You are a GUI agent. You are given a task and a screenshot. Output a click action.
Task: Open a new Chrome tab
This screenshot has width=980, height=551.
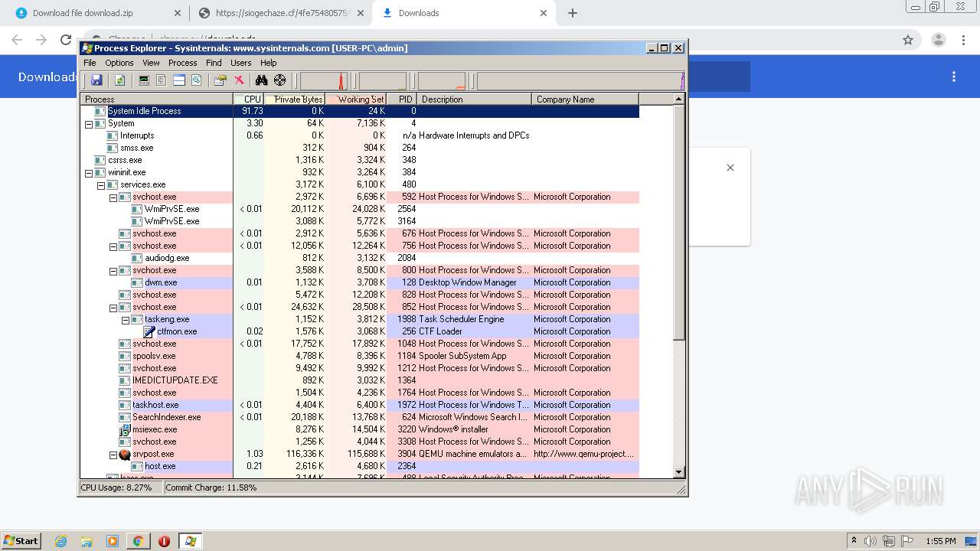(x=573, y=13)
